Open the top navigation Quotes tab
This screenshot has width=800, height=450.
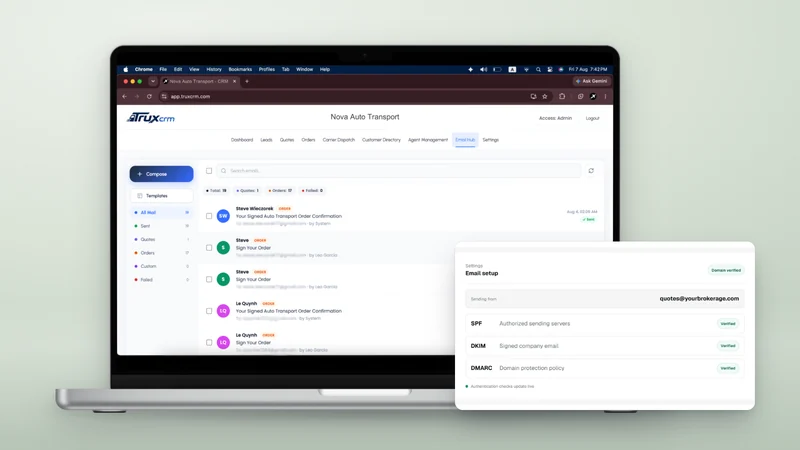tap(287, 140)
